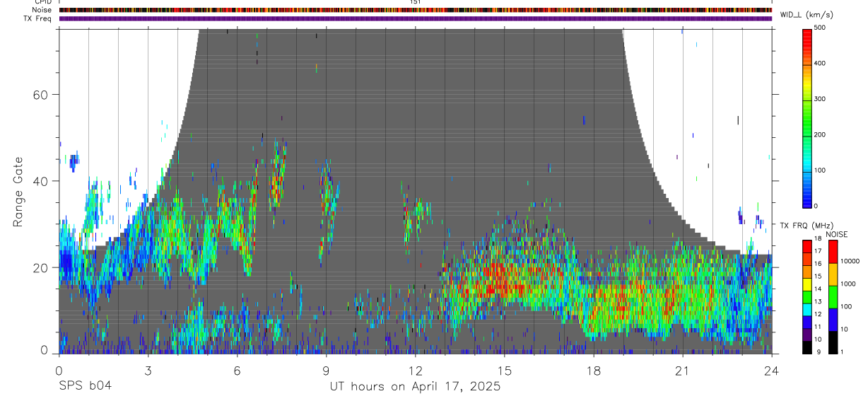Select the 'SPS b04' radar beam label
Screen dimensions: 868x401
coord(84,387)
